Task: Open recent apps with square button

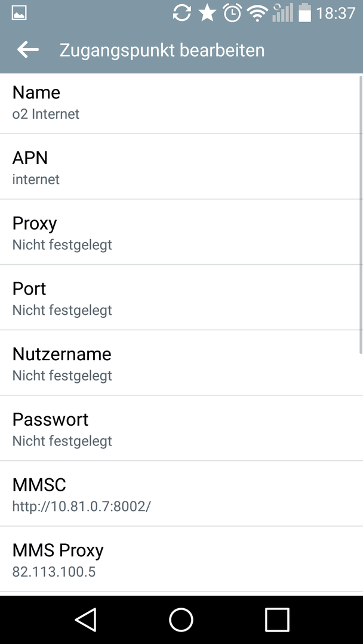Action: [x=277, y=619]
